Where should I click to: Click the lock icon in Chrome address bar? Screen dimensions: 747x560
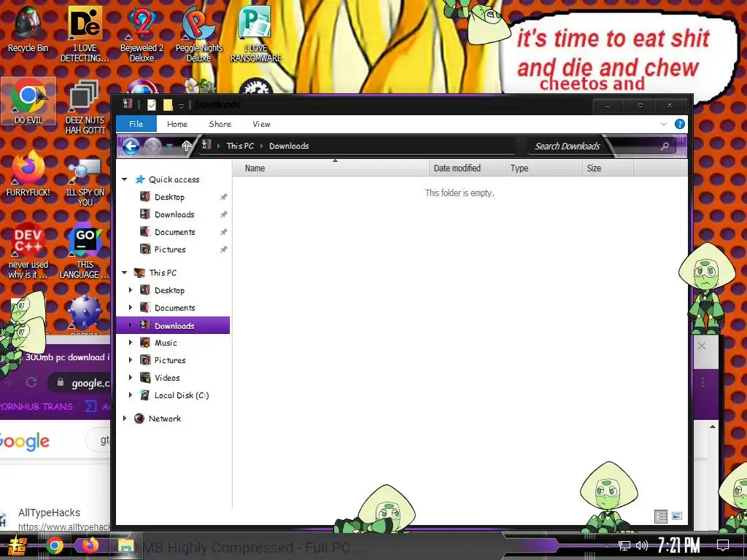click(x=61, y=382)
